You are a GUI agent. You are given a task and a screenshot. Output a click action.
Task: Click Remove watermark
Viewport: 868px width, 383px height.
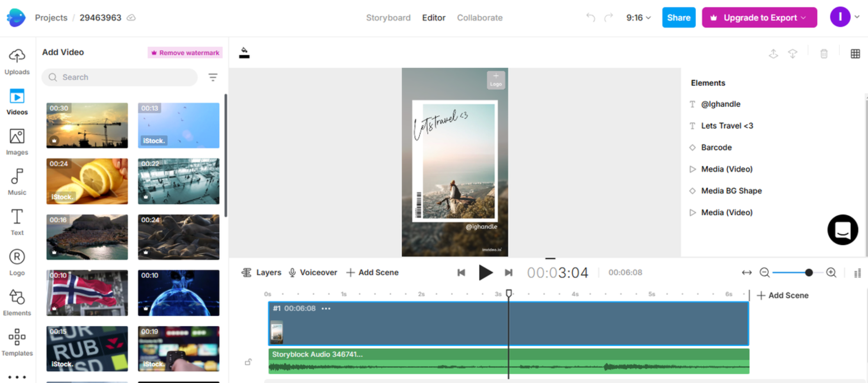[185, 53]
